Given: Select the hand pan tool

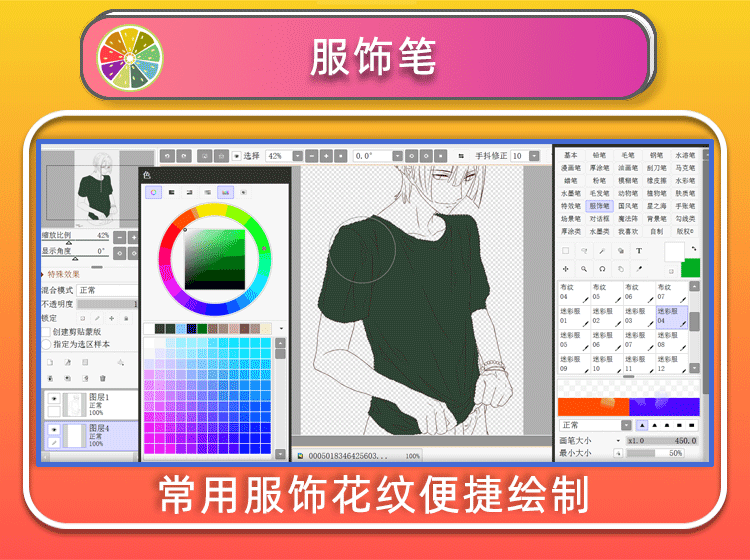Looking at the screenshot, I should pyautogui.click(x=620, y=269).
